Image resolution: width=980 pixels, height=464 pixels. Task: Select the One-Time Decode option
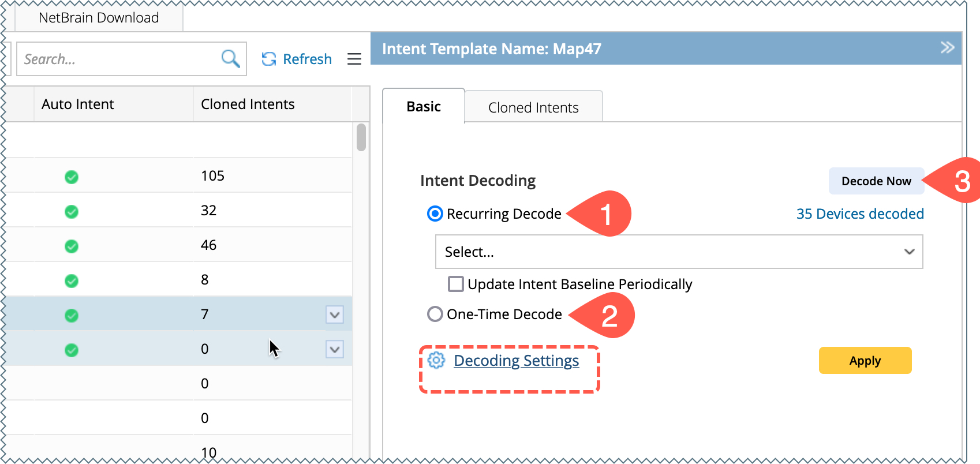point(435,314)
